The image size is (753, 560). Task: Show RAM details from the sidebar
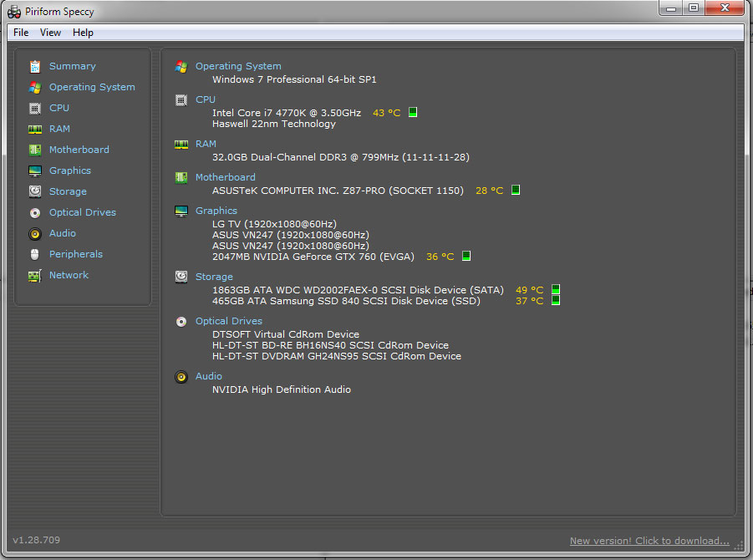(x=59, y=130)
